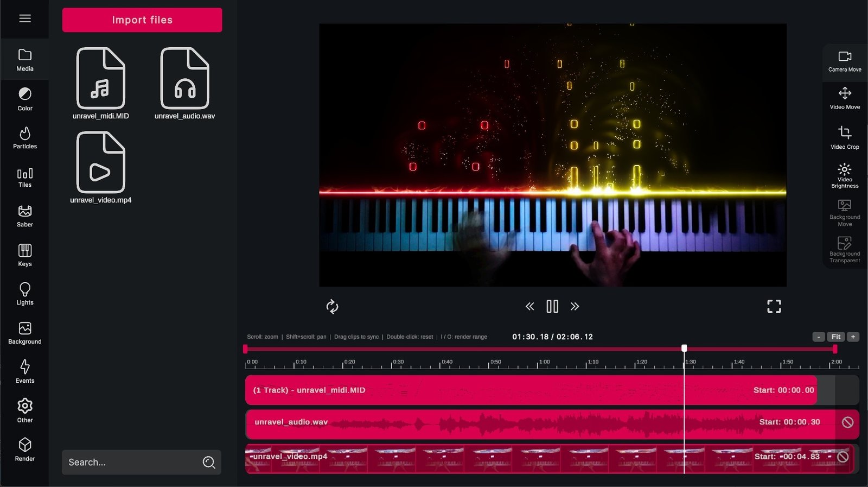Toggle loop playback icon
The width and height of the screenshot is (868, 487).
[332, 307]
